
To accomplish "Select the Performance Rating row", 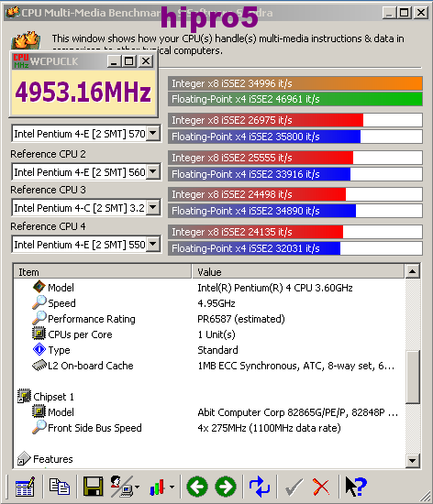I will click(209, 319).
